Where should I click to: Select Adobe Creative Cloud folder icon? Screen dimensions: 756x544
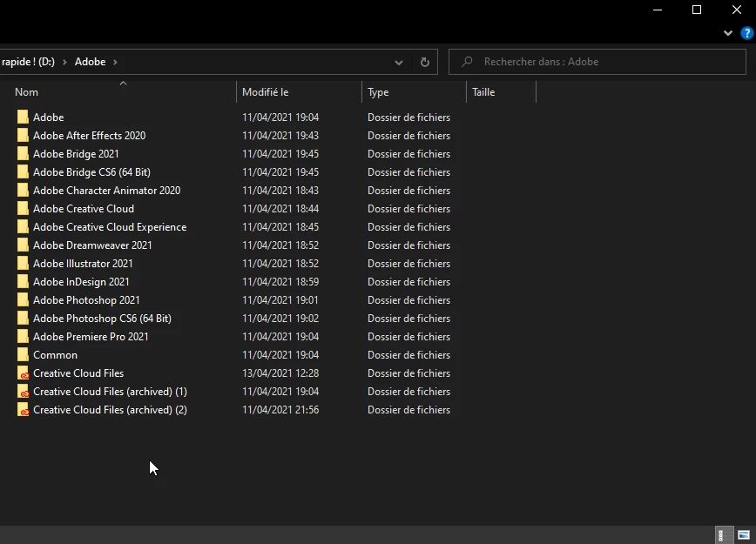point(23,209)
